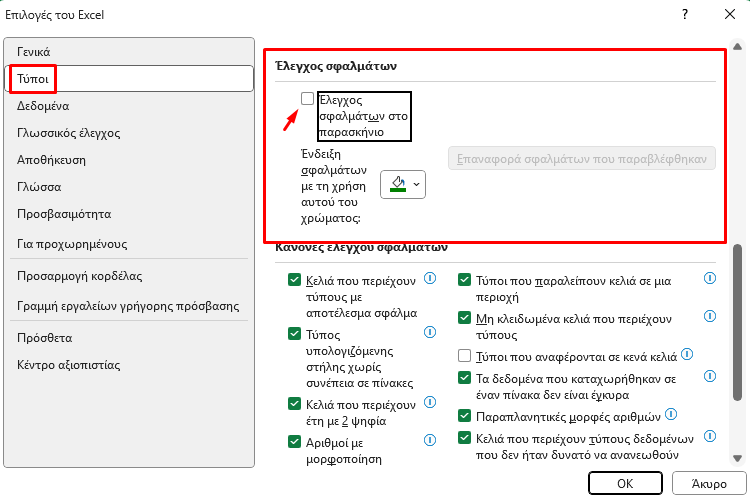This screenshot has height=500, width=750.
Task: Open the Δεδομένα category
Action: 129,106
